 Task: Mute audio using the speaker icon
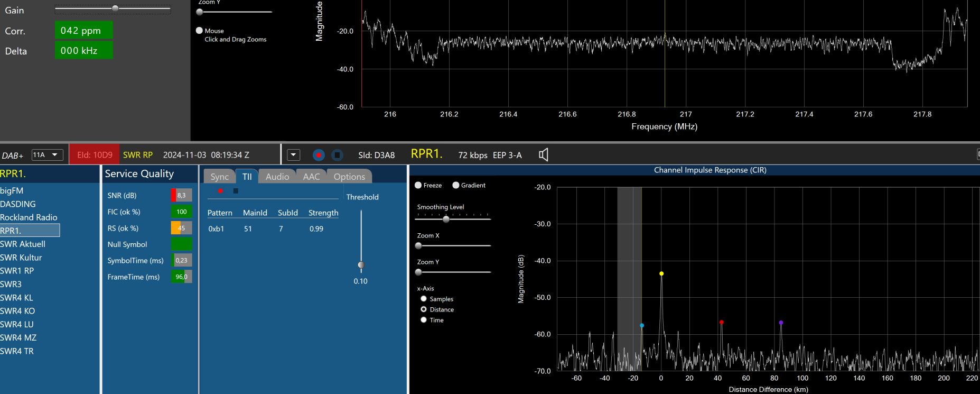pos(543,155)
